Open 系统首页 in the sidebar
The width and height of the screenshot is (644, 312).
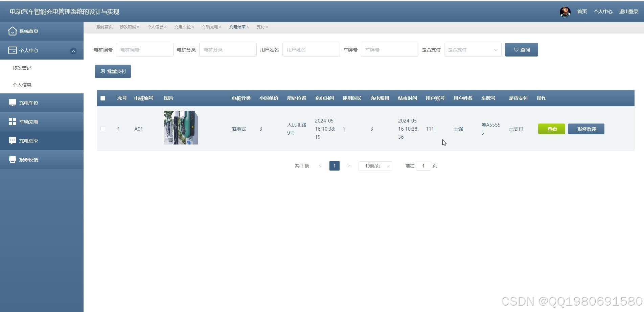(42, 31)
